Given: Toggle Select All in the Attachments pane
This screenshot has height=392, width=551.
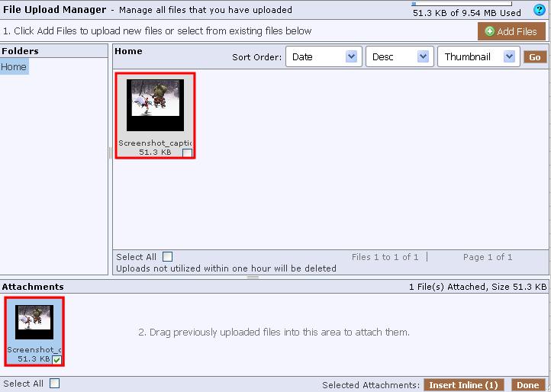Looking at the screenshot, I should pyautogui.click(x=54, y=384).
